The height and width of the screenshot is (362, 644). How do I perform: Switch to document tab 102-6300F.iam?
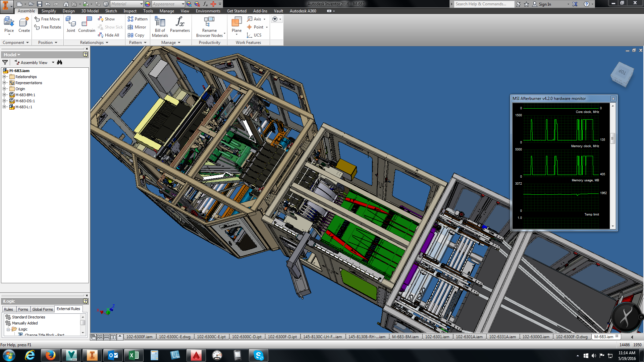click(x=139, y=337)
